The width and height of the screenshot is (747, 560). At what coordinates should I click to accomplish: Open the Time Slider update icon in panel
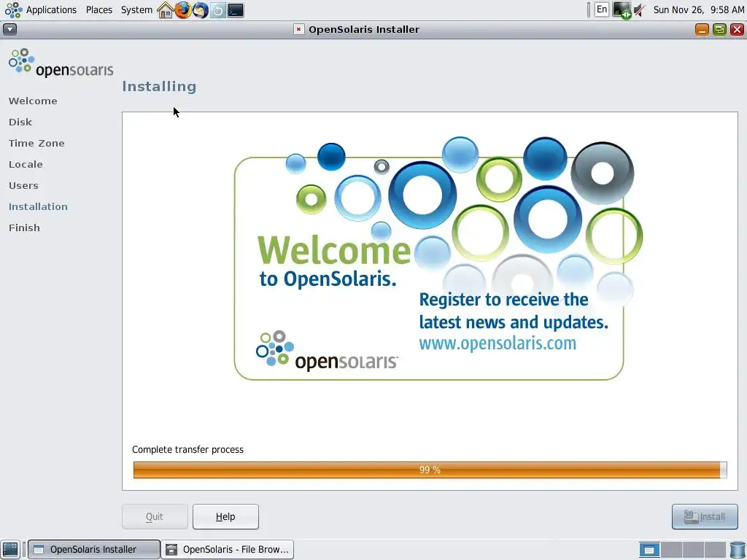217,10
